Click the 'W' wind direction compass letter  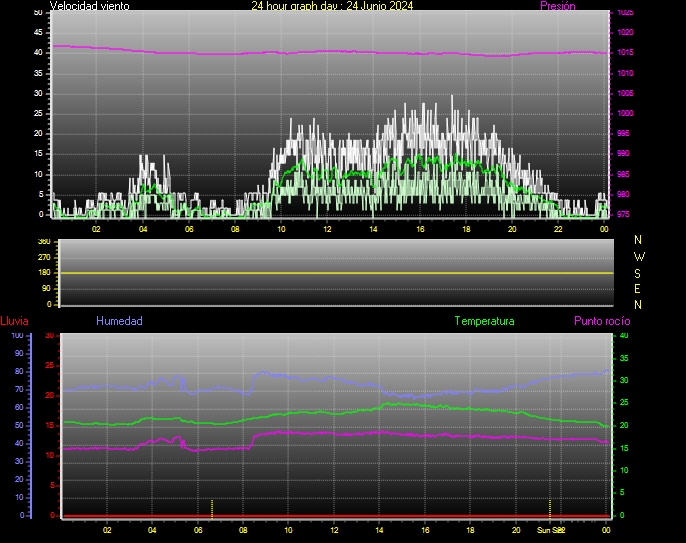pos(639,256)
